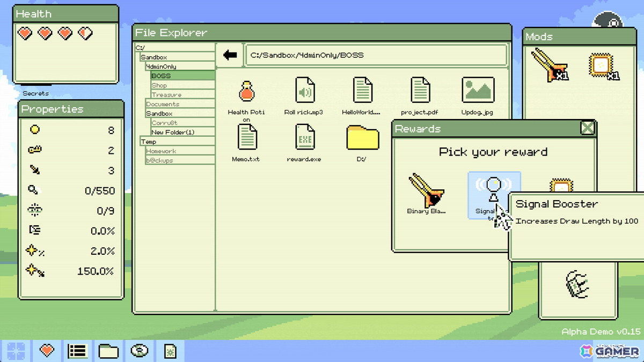Screen dimensions: 644x362
Task: Select the blaster mod in Mods panel
Action: (549, 65)
